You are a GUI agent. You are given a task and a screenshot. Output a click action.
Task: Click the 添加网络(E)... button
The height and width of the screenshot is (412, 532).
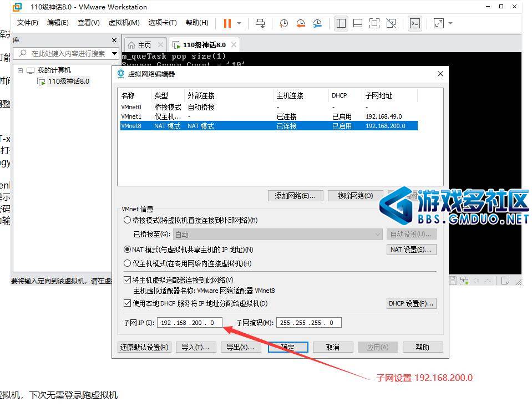pos(295,196)
